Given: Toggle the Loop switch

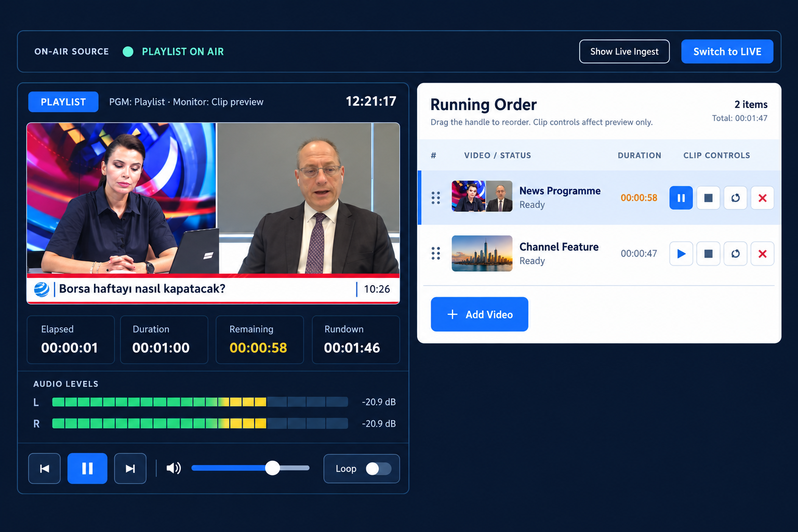Looking at the screenshot, I should [x=378, y=469].
